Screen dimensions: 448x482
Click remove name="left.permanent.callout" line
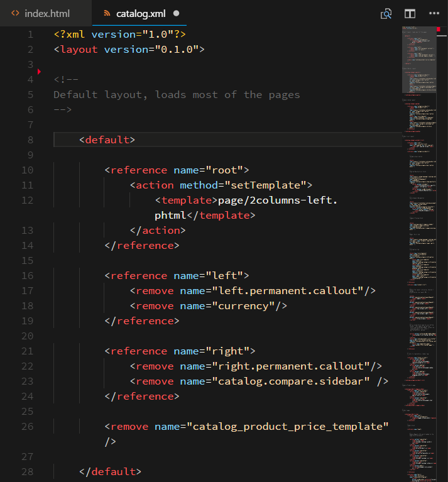[253, 290]
